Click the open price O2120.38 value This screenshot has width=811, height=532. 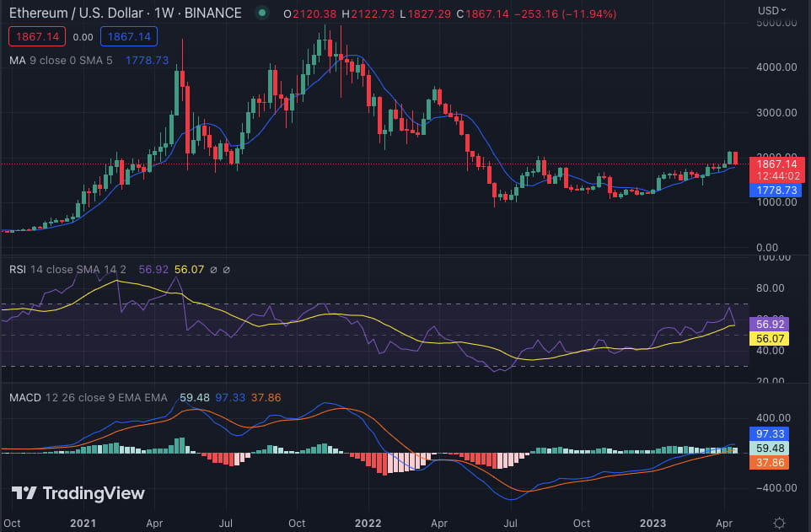pos(309,14)
